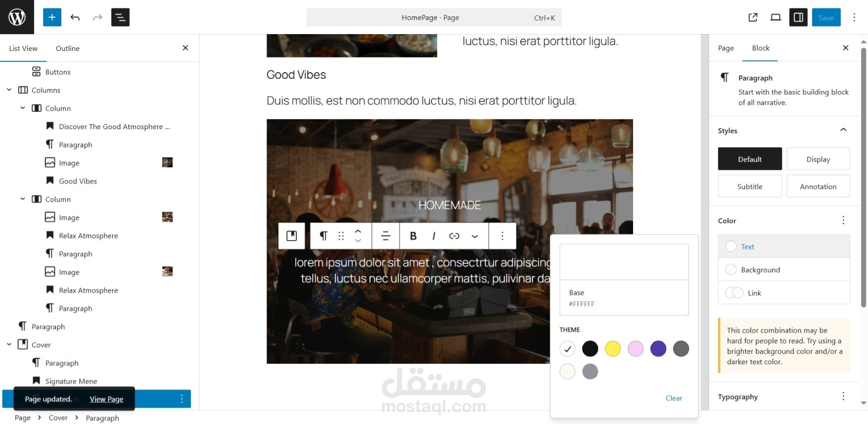Image resolution: width=868 pixels, height=424 pixels.
Task: Toggle the Document Overview list icon
Action: coord(120,17)
